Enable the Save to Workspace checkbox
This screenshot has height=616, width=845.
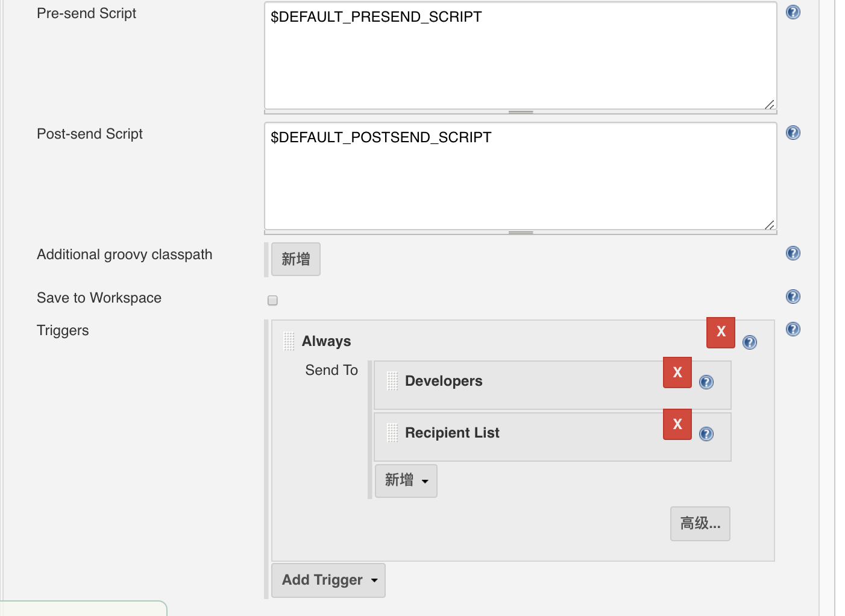pos(272,300)
